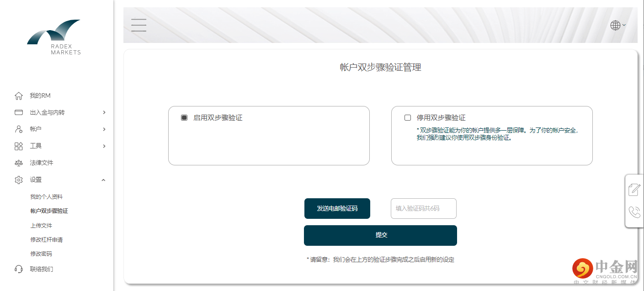Click the 发送电邮验证码 button
Viewport: 644px width, 291px height.
coord(337,208)
